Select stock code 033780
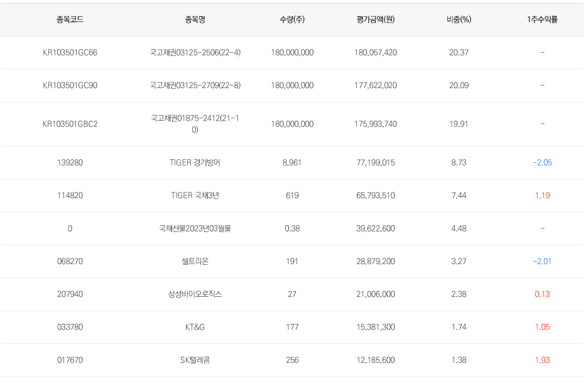 70,327
